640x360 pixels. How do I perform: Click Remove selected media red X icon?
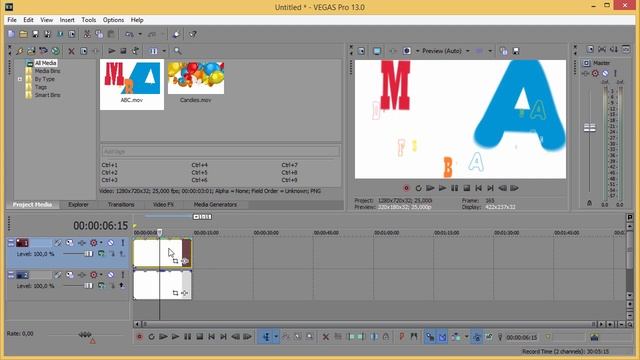tap(71, 51)
